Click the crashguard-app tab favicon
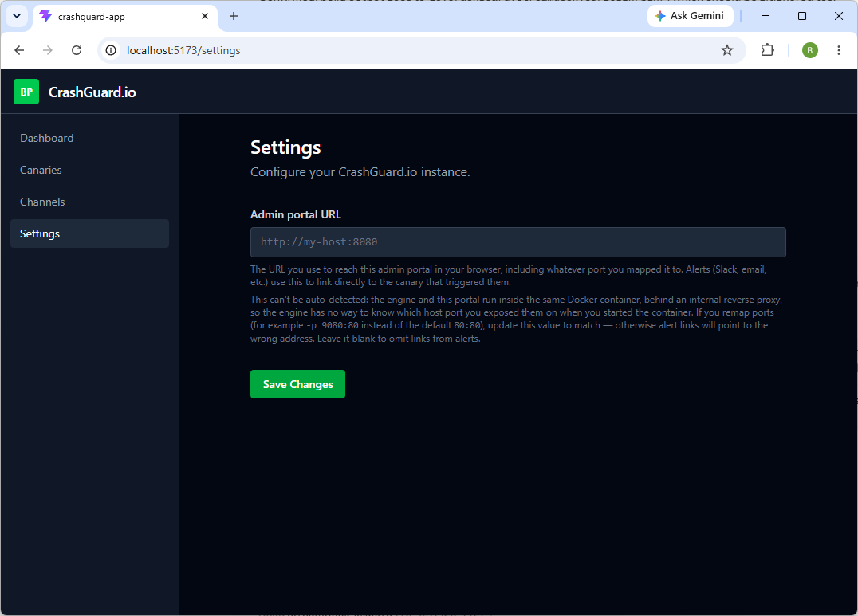 (46, 17)
